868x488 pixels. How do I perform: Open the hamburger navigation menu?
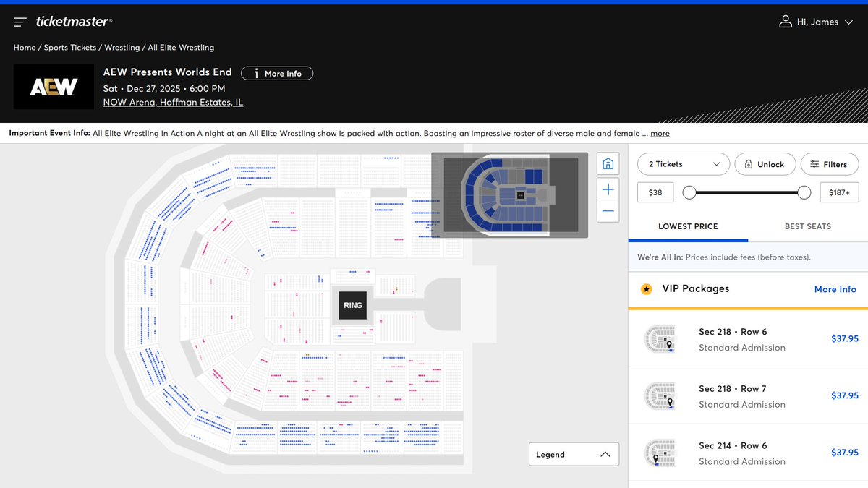(20, 22)
